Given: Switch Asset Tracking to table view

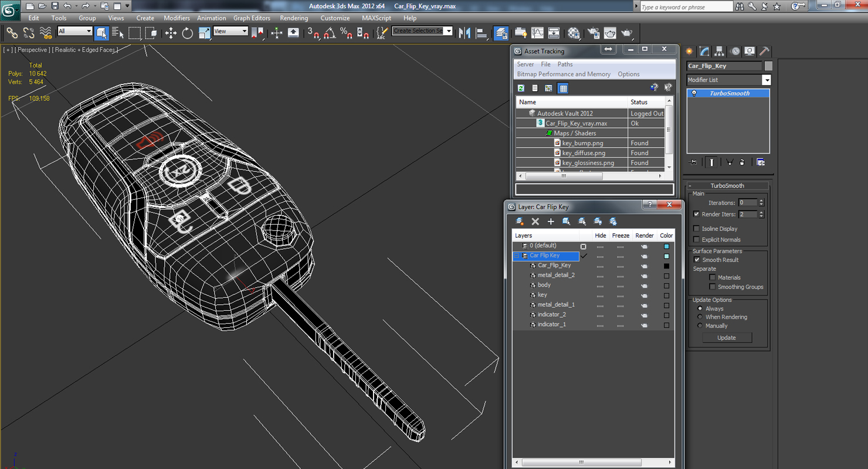Looking at the screenshot, I should tap(563, 88).
